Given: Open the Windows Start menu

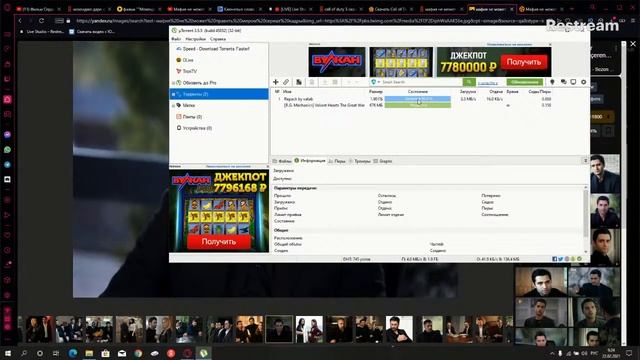Looking at the screenshot, I should click(8, 353).
